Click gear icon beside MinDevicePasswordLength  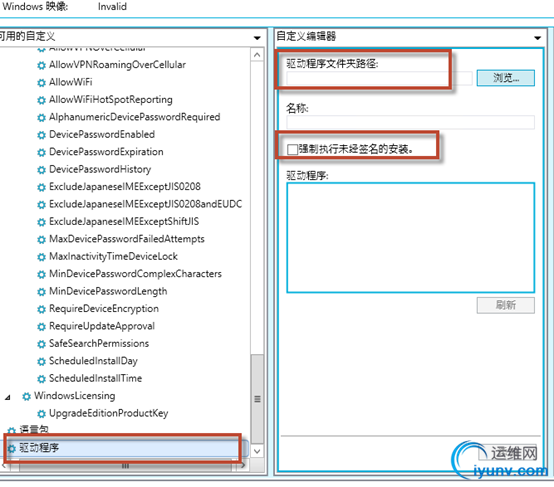[x=41, y=292]
